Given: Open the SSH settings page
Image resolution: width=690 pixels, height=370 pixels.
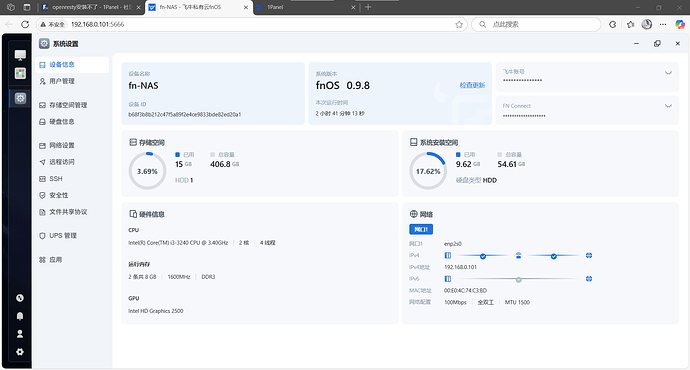Looking at the screenshot, I should point(56,179).
